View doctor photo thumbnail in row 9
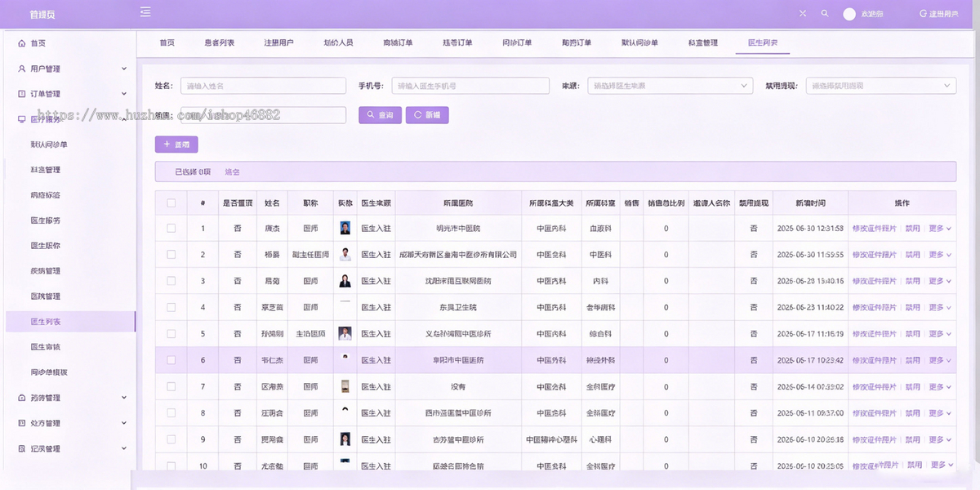 [345, 439]
